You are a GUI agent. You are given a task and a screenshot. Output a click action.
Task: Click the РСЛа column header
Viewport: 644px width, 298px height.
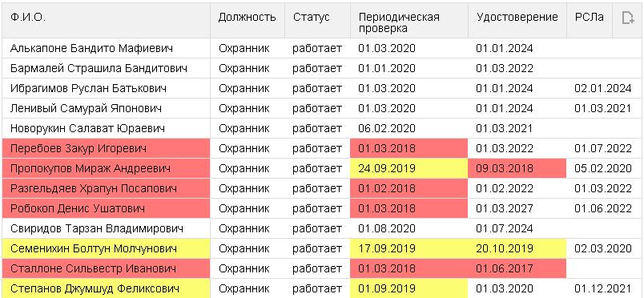click(590, 21)
